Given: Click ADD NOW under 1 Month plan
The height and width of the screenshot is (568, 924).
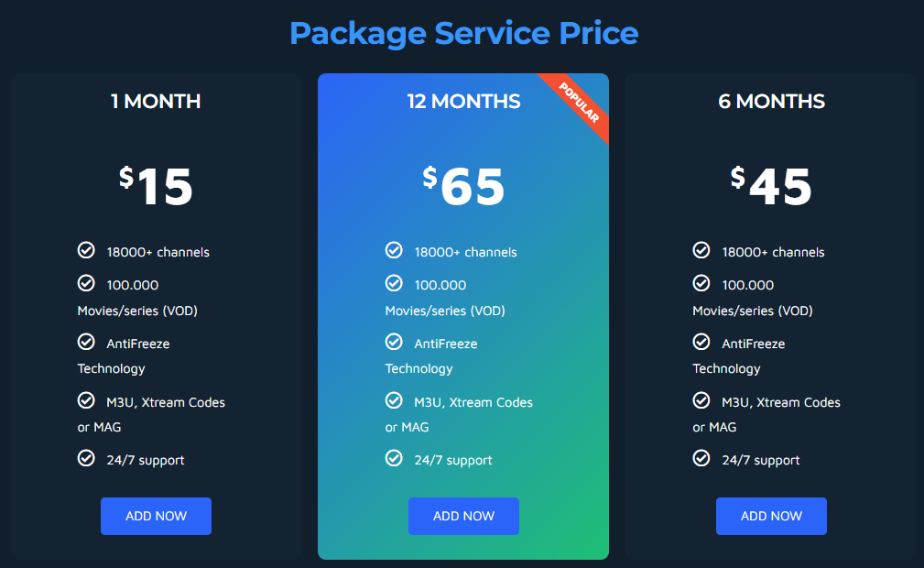Looking at the screenshot, I should click(x=156, y=516).
